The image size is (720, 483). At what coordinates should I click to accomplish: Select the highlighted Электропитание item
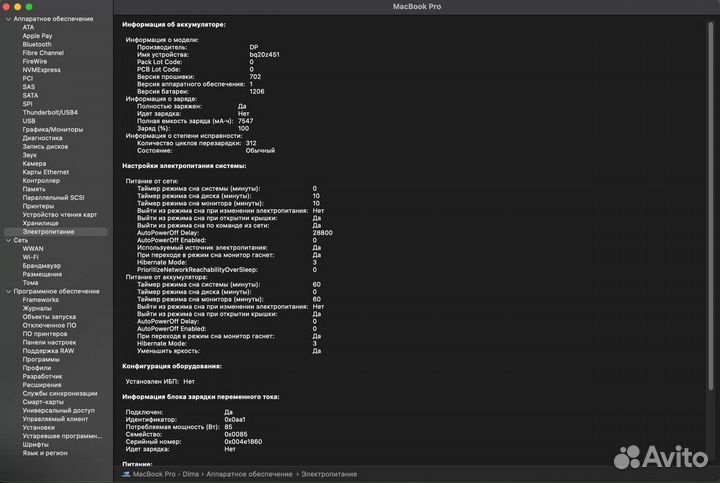[x=56, y=231]
